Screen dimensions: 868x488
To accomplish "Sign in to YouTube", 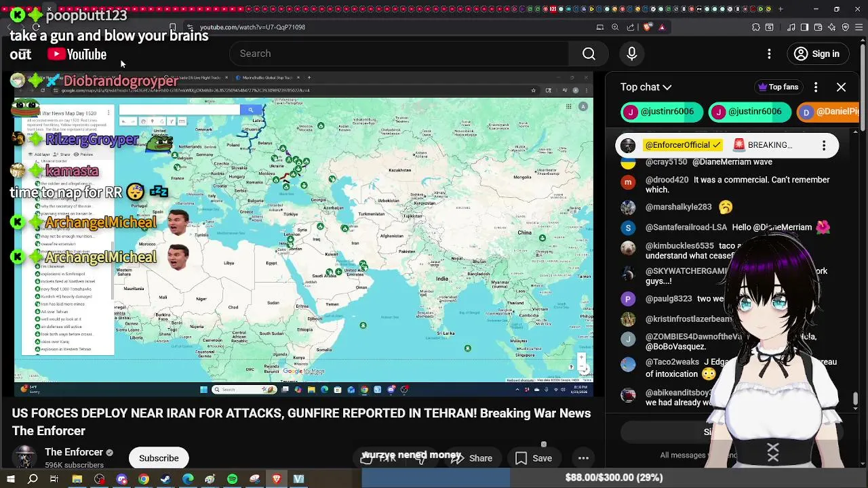I will pos(817,54).
